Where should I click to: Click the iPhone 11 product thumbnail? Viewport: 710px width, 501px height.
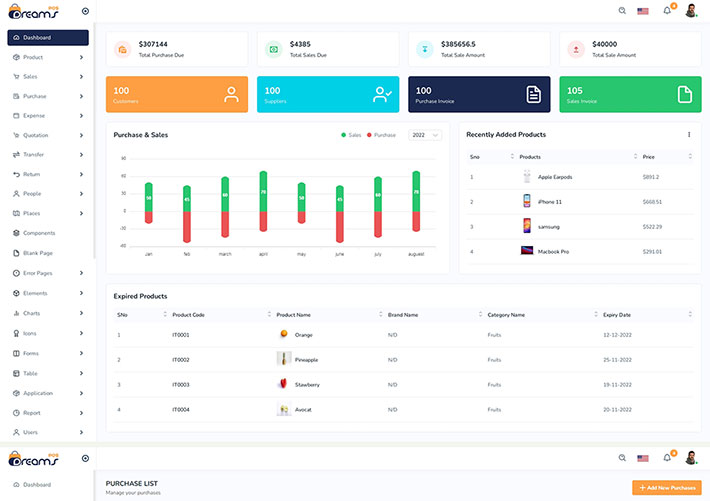(x=526, y=201)
